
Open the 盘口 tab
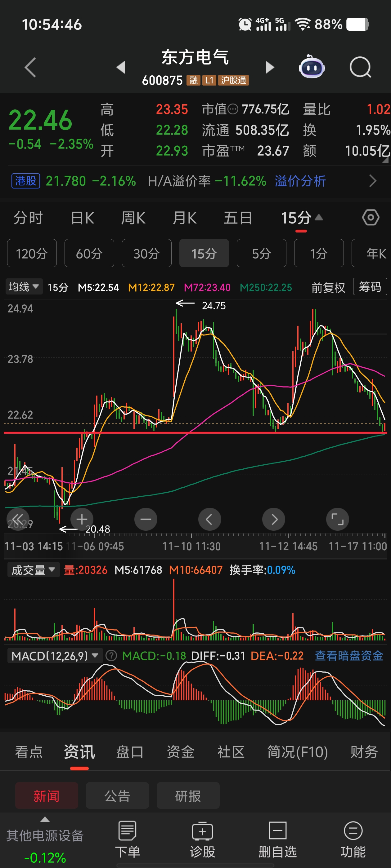coord(130,752)
